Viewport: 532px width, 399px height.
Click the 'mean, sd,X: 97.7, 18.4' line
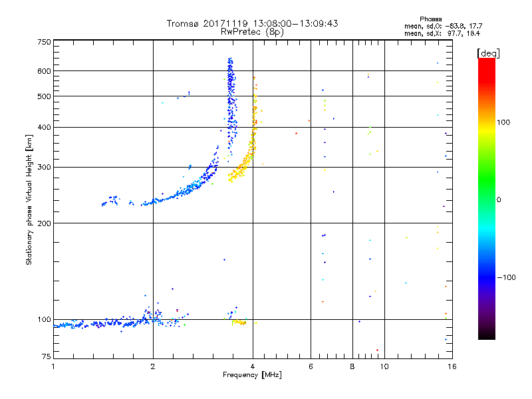[x=442, y=33]
